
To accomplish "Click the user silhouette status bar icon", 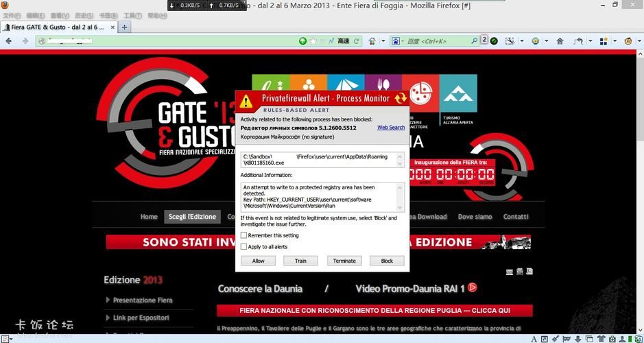I will tap(623, 339).
